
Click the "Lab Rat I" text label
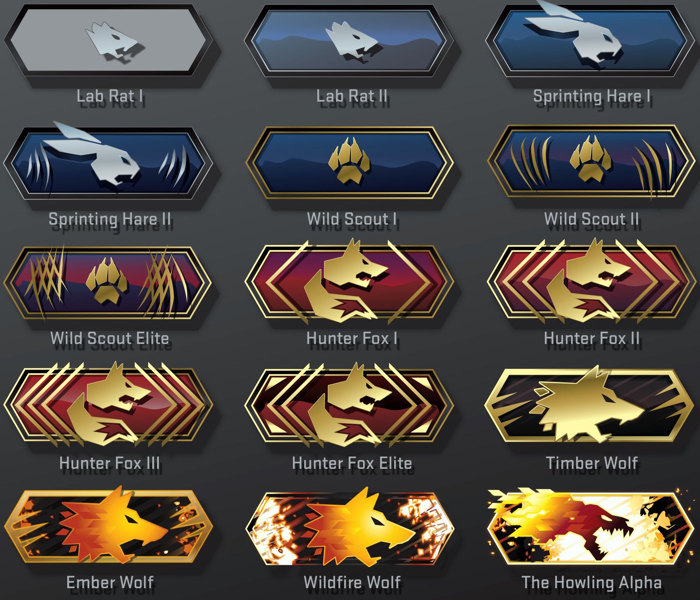[110, 96]
